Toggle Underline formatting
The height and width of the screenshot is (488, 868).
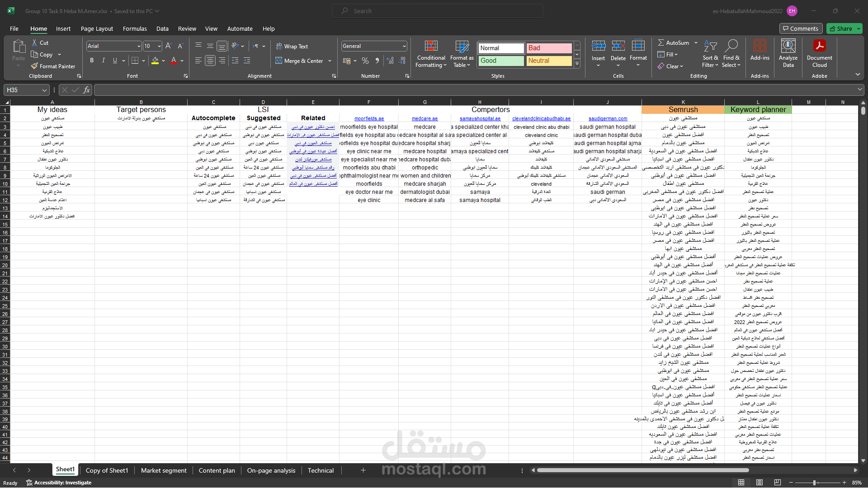coord(115,61)
